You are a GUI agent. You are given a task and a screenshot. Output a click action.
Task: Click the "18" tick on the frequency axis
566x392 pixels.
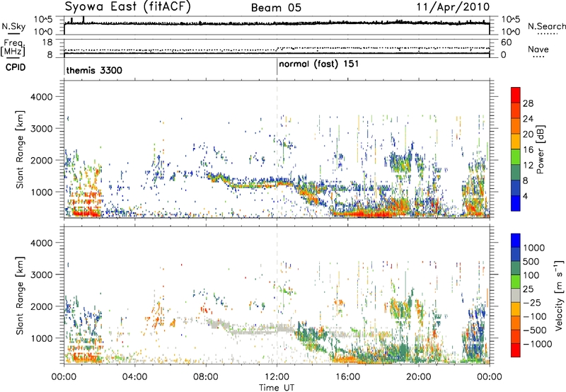[47, 42]
